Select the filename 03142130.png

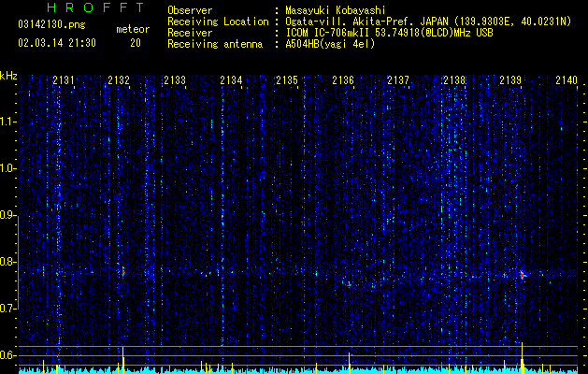[51, 24]
